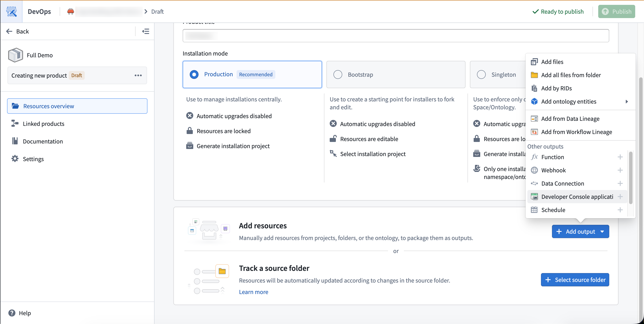Open the DevOps app logo icon

coord(11,11)
